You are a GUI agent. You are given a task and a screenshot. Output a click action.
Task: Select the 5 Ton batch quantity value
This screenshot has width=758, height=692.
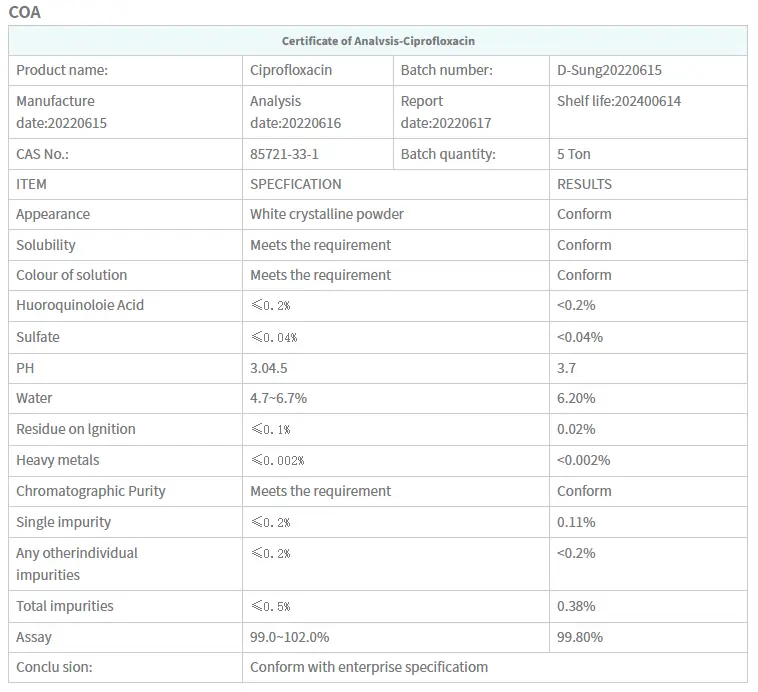click(574, 154)
